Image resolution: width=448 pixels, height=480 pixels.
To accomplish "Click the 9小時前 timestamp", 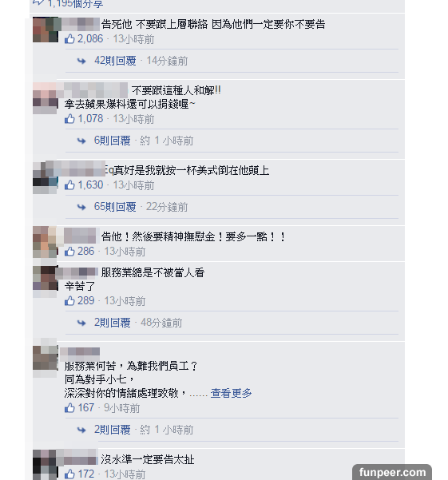I will click(122, 408).
